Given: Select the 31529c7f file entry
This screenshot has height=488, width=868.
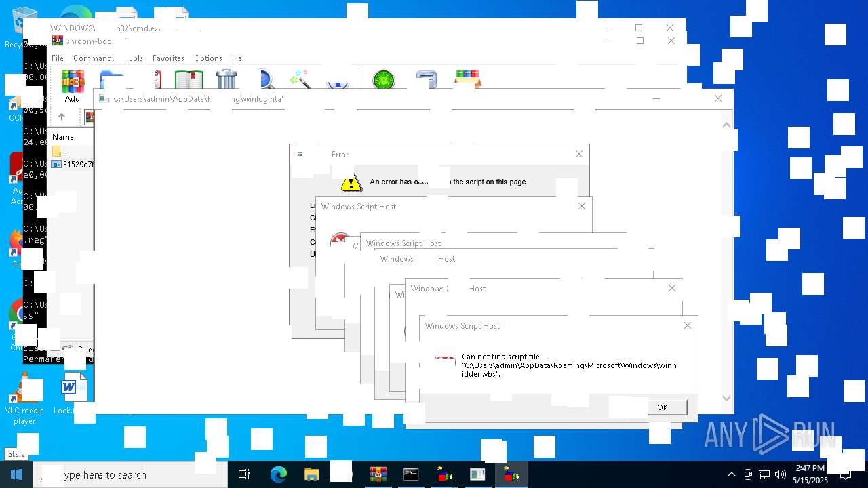Looking at the screenshot, I should pyautogui.click(x=73, y=164).
